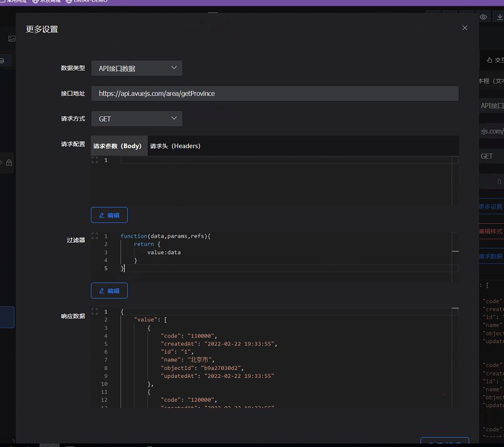Click the GET dropdown in right panel

click(492, 156)
